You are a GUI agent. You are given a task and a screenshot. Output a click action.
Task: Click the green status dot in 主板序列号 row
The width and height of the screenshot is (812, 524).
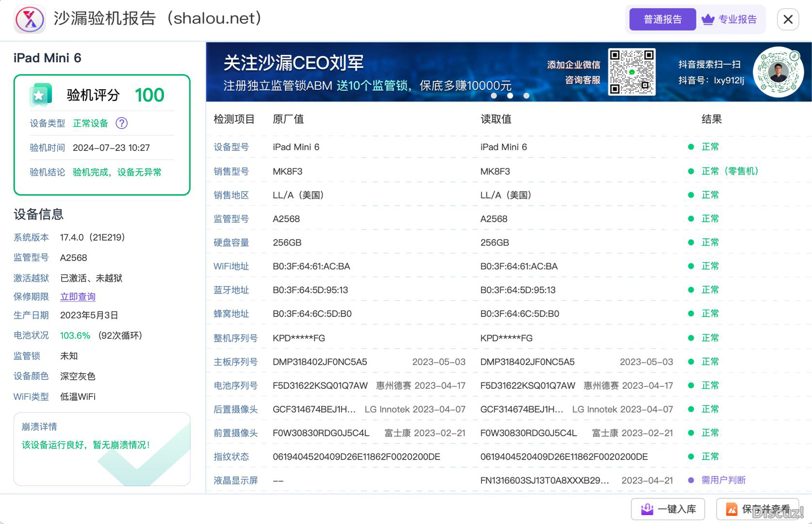(691, 362)
